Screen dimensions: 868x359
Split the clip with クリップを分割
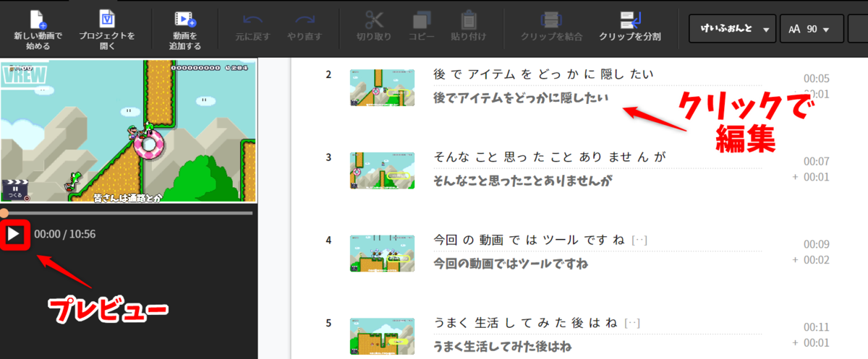pos(629,27)
